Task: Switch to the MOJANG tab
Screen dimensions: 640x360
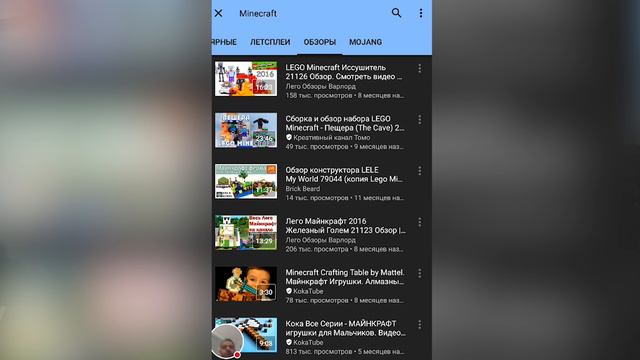Action: [366, 42]
